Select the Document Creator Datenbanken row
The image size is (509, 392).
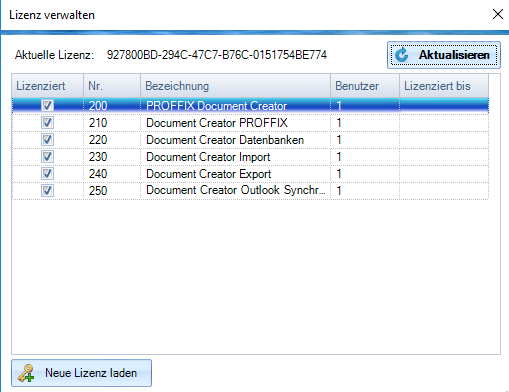click(x=250, y=140)
